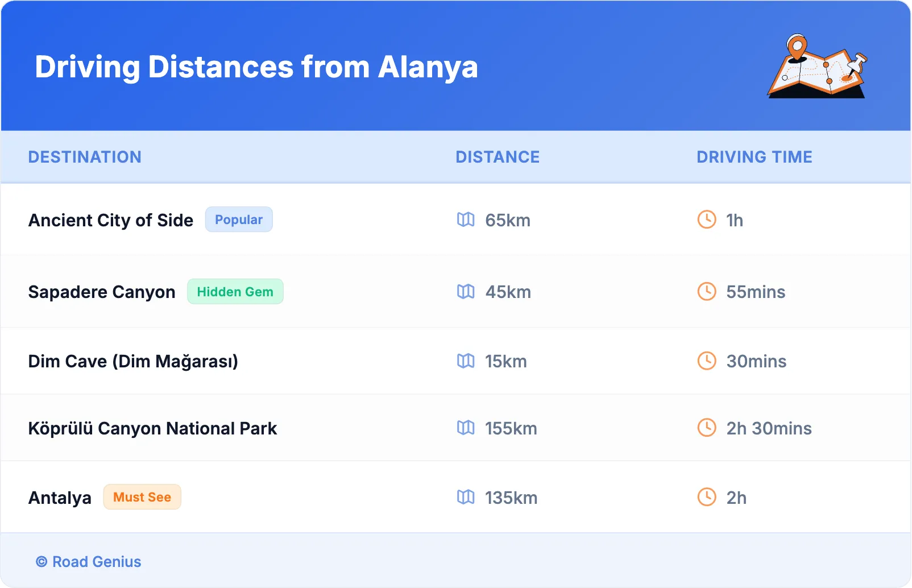Click the clock icon in Antalya row
The width and height of the screenshot is (912, 588).
(x=707, y=497)
